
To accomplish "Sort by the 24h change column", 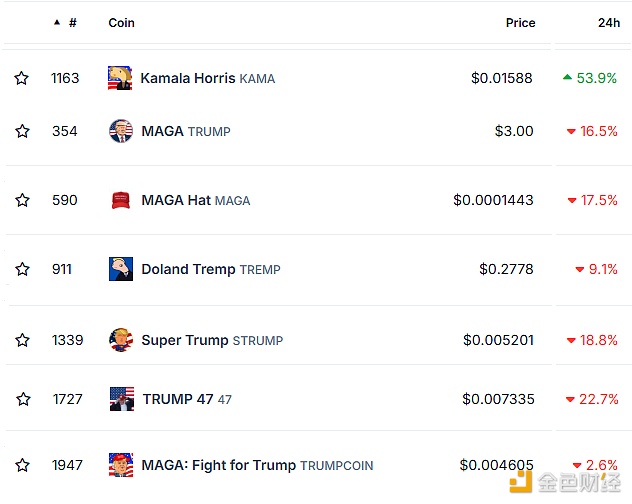I will 609,23.
